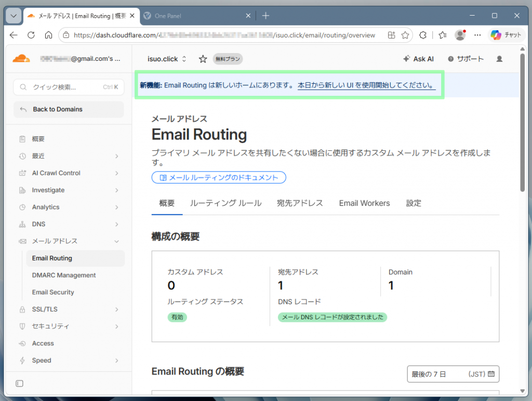The height and width of the screenshot is (401, 532).
Task: Click the DNS sidebar network icon
Action: pos(22,225)
